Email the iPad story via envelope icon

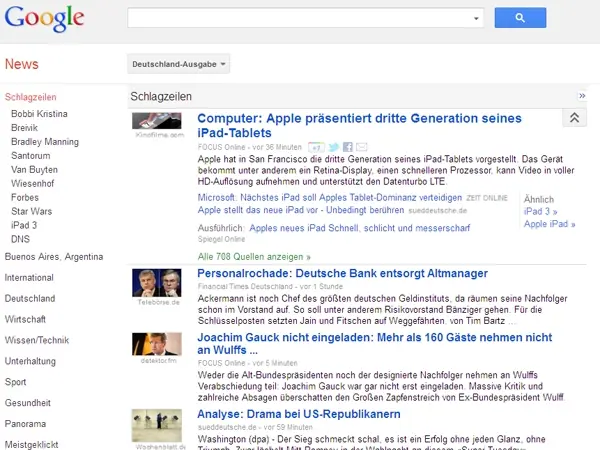(362, 147)
